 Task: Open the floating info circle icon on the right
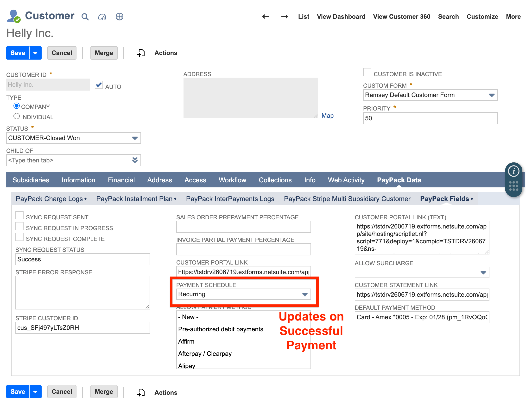coord(514,171)
